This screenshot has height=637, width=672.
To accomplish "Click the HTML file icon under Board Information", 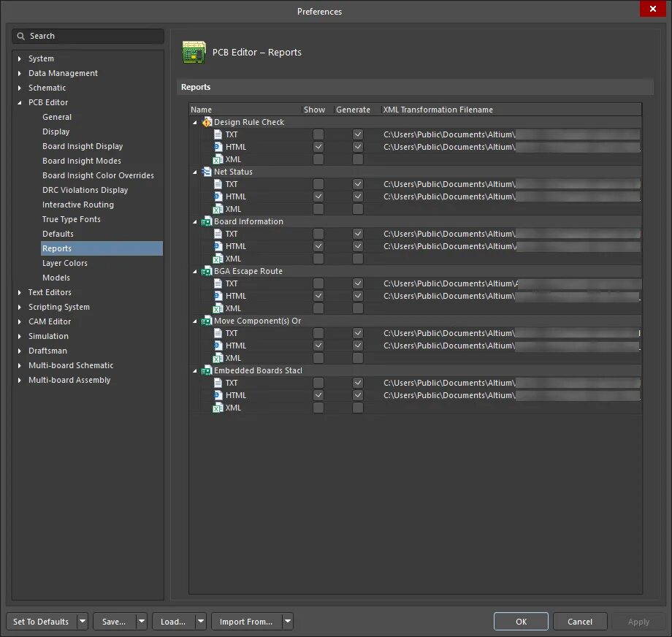I will [x=218, y=246].
